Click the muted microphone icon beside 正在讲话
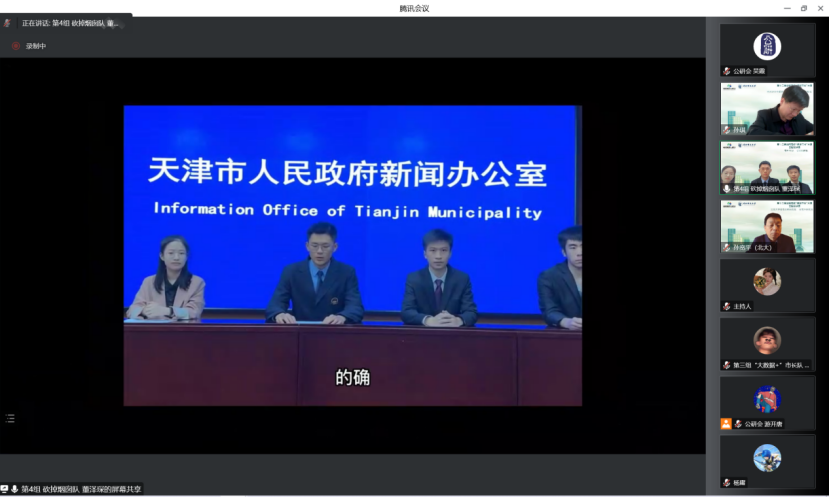This screenshot has height=498, width=829. pos(8,23)
